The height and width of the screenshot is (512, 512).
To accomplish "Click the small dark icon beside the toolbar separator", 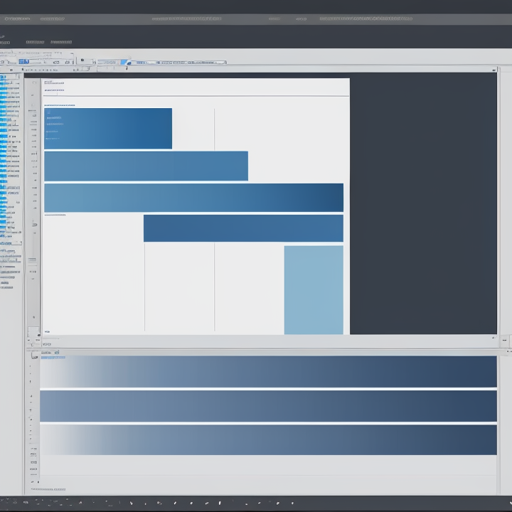I will click(82, 60).
